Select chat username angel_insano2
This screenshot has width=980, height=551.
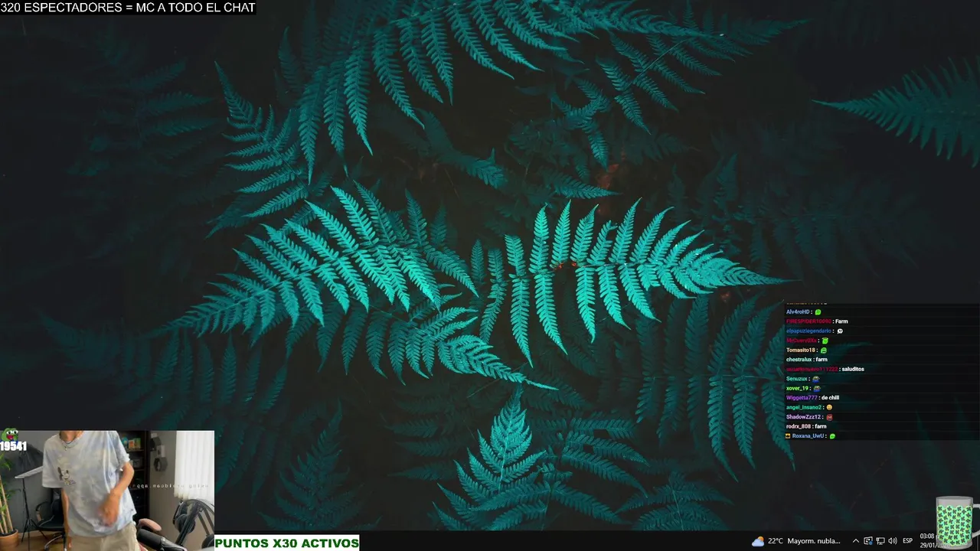[x=804, y=407]
